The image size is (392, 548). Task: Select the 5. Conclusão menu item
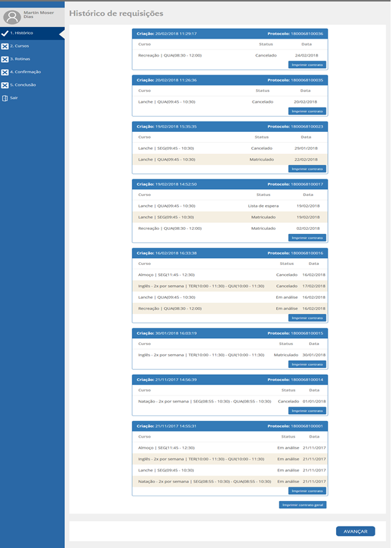32,85
